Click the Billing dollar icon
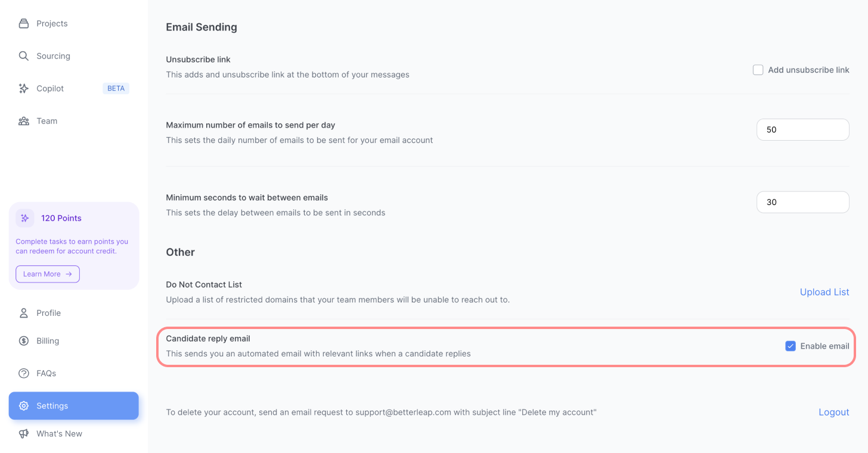The width and height of the screenshot is (868, 453). click(24, 341)
